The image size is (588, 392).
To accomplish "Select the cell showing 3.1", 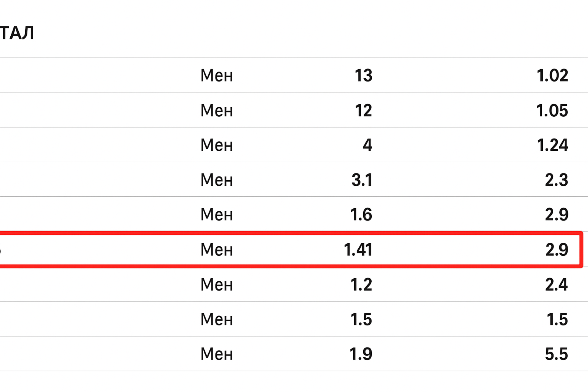I will tap(362, 180).
